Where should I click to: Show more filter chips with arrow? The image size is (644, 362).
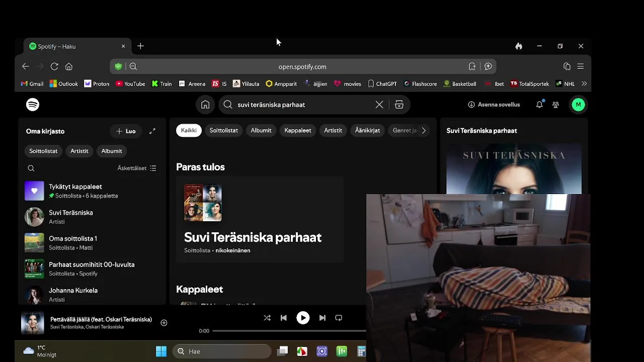tap(424, 130)
